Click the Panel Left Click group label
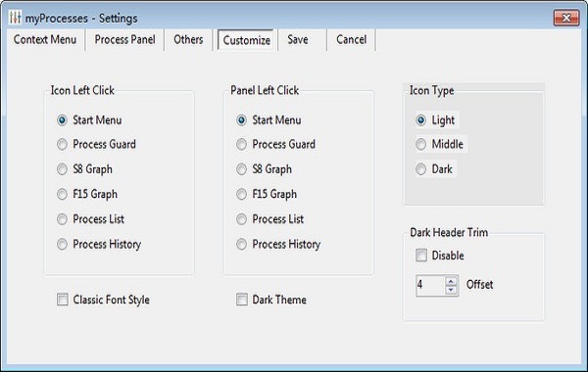The image size is (588, 372). point(265,90)
